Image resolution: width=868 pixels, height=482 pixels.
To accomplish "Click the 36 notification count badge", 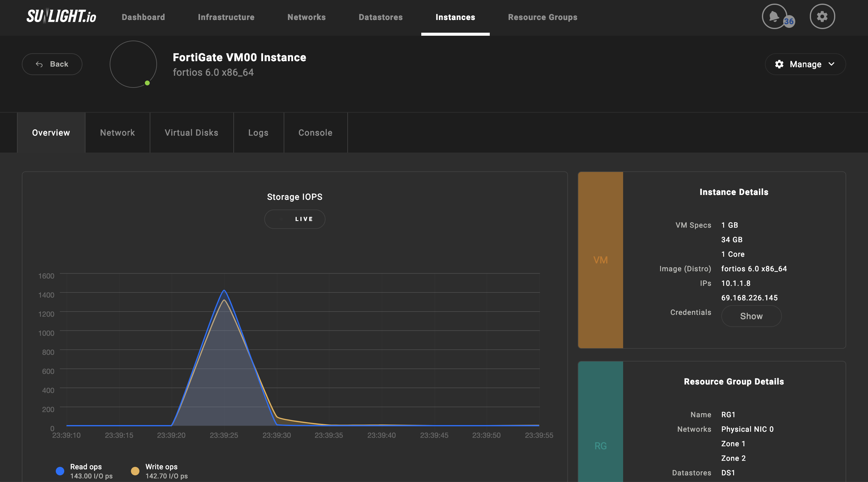I will tap(789, 21).
